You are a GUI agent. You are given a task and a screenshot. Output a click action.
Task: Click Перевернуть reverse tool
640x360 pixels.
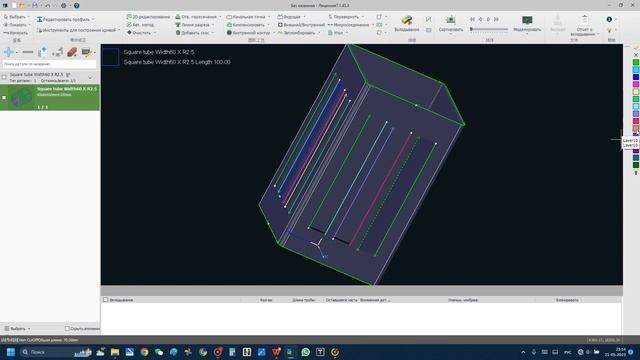[x=343, y=17]
